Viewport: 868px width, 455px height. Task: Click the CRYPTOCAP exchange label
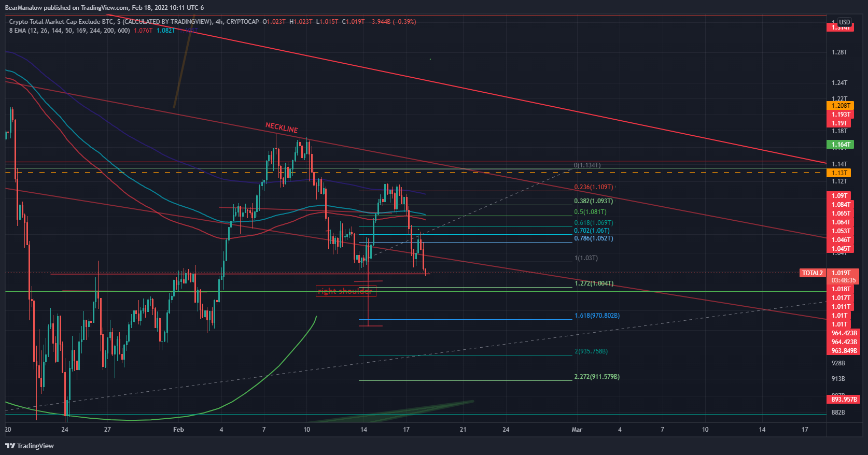coord(243,22)
